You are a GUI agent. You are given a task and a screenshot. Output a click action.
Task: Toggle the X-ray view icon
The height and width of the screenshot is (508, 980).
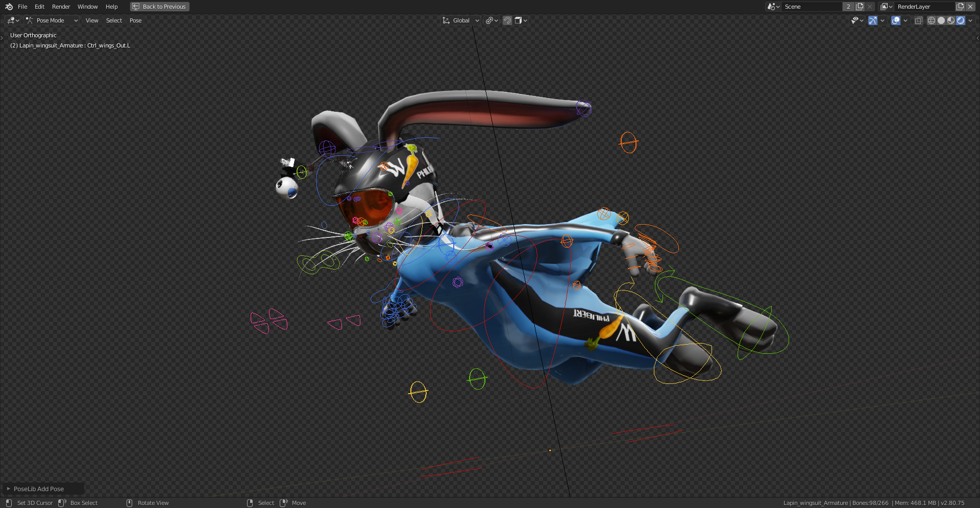tap(918, 20)
